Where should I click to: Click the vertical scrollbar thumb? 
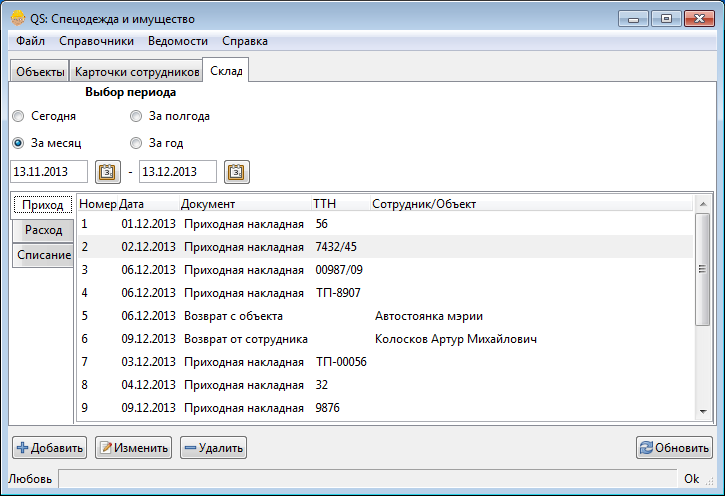click(703, 269)
